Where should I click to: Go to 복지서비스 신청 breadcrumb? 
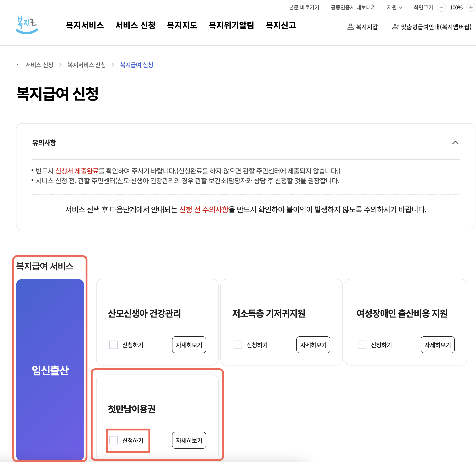87,65
